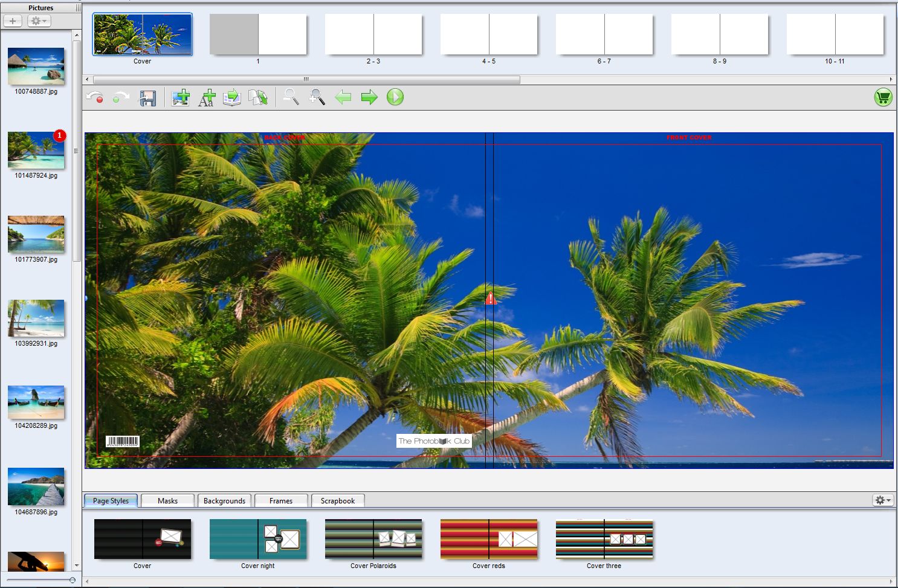Undo the last action with the undo arrow

click(x=94, y=97)
